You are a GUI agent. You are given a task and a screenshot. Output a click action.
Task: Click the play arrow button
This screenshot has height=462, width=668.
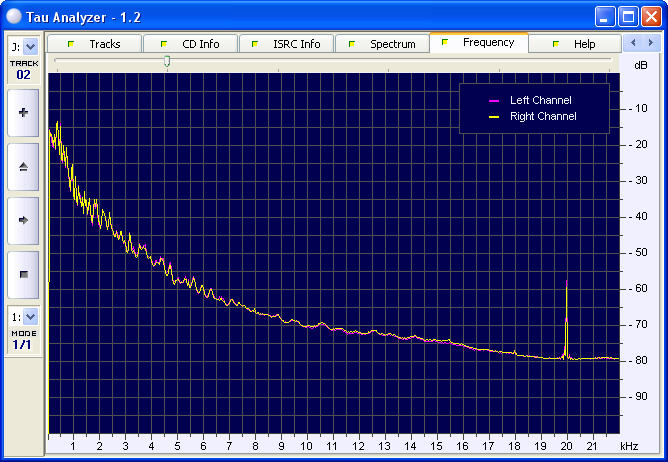(x=23, y=220)
